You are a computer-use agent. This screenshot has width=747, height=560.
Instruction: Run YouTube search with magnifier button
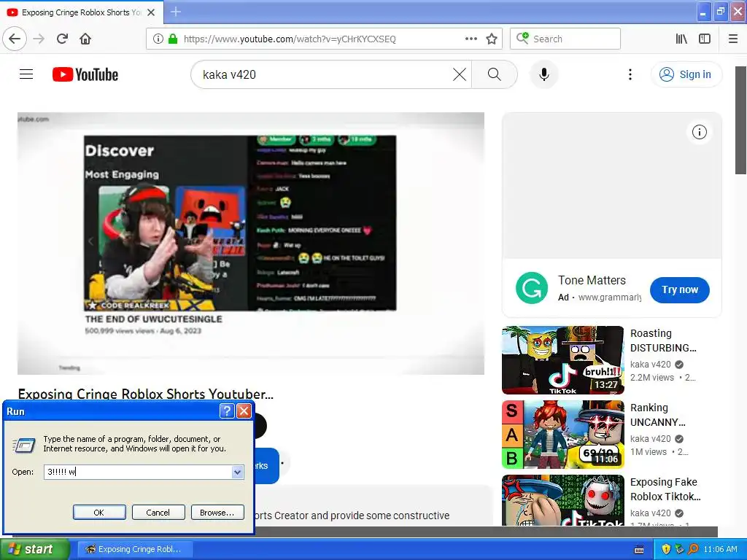click(x=495, y=74)
